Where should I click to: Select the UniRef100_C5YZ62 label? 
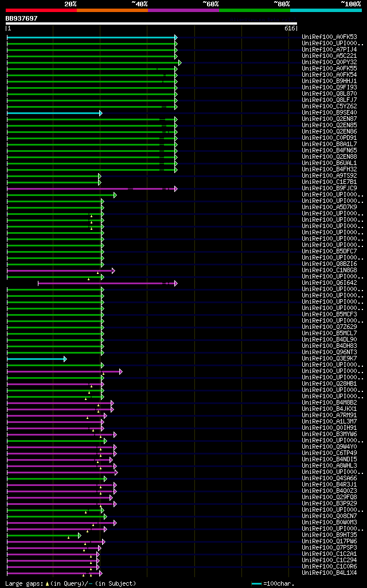coord(330,107)
